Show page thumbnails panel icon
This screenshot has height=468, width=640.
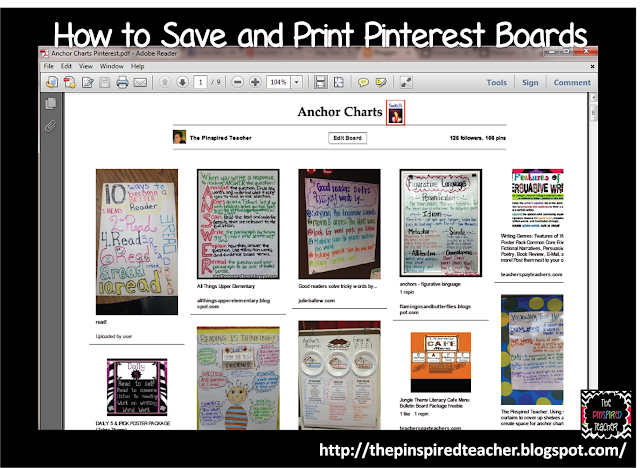coord(51,103)
